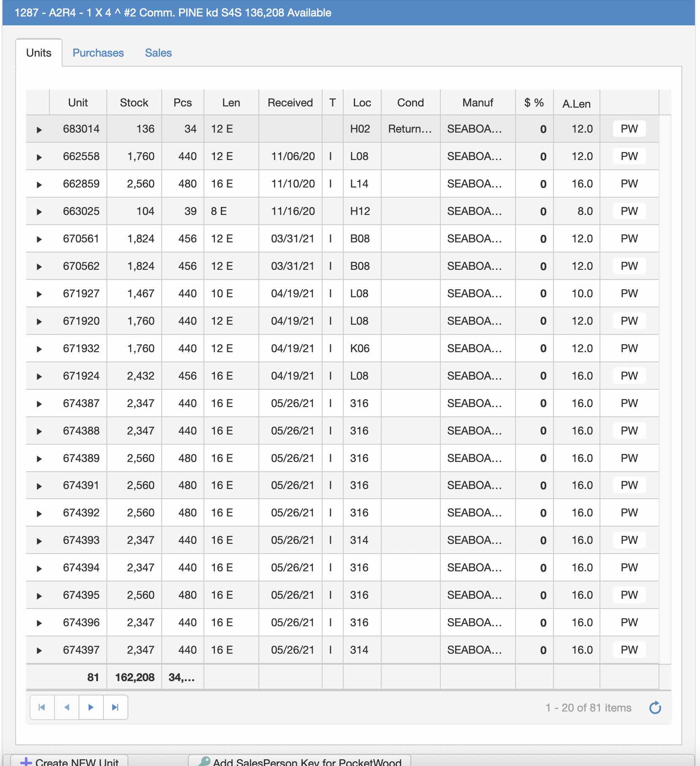Viewport: 700px width, 766px height.
Task: Expand row for unit 662859
Action: [39, 185]
